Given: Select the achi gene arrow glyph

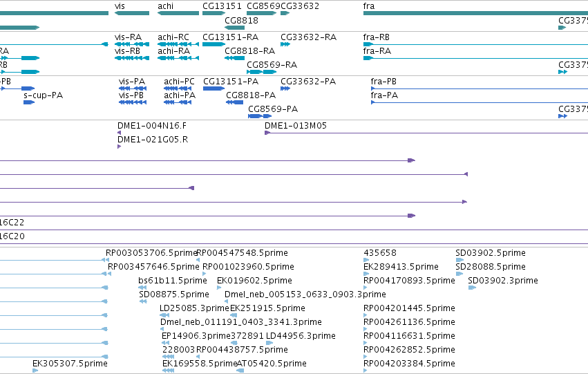Looking at the screenshot, I should pyautogui.click(x=178, y=13).
